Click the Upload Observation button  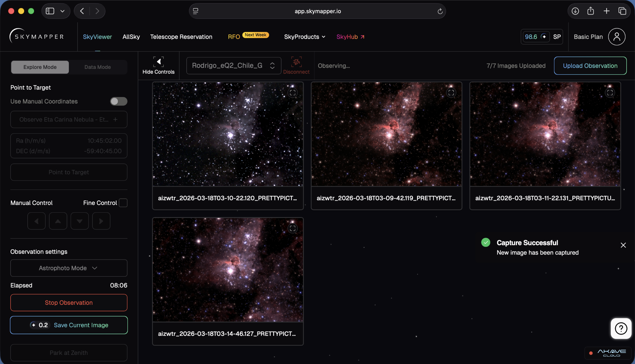tap(590, 66)
